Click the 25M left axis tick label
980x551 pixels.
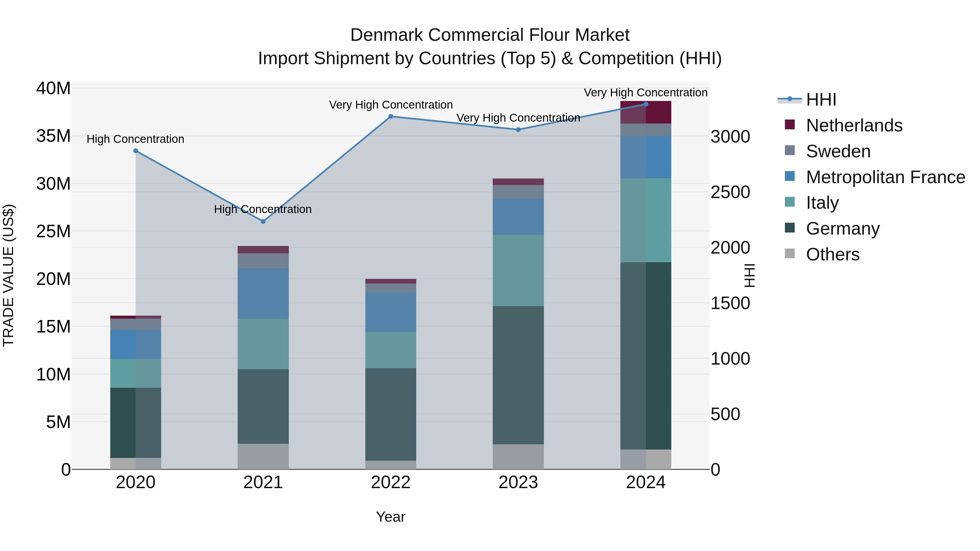click(x=53, y=231)
